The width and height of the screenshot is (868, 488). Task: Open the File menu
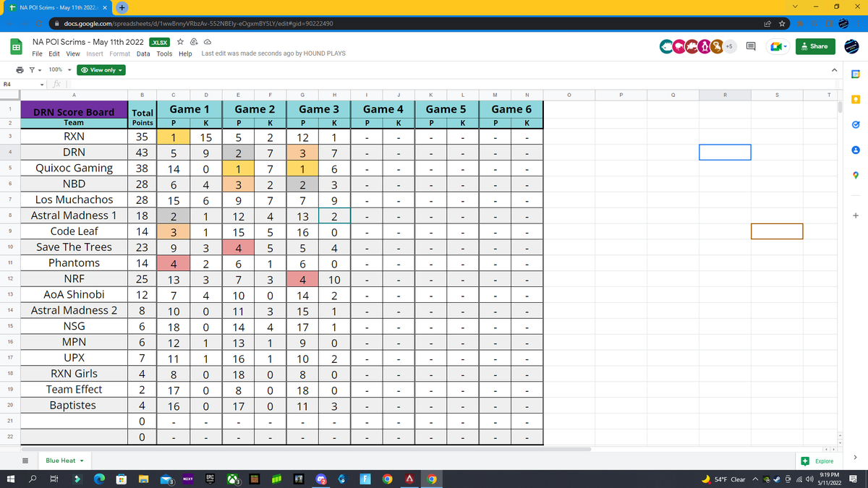pyautogui.click(x=37, y=53)
